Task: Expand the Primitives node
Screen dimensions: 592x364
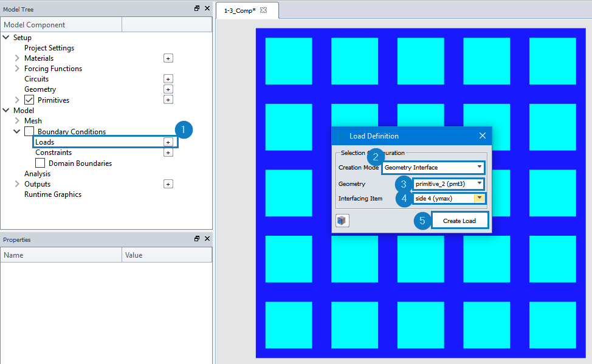Action: tap(17, 100)
